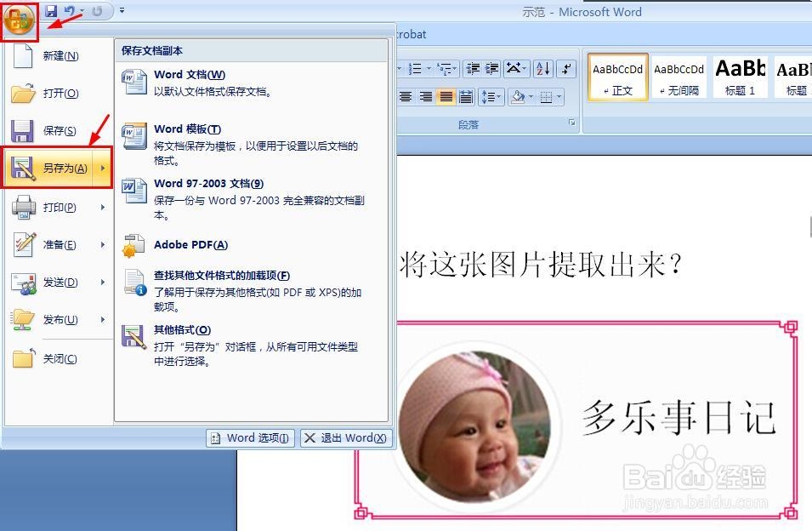Apply the 正文 style
Screen dimensions: 812x531
[x=618, y=77]
